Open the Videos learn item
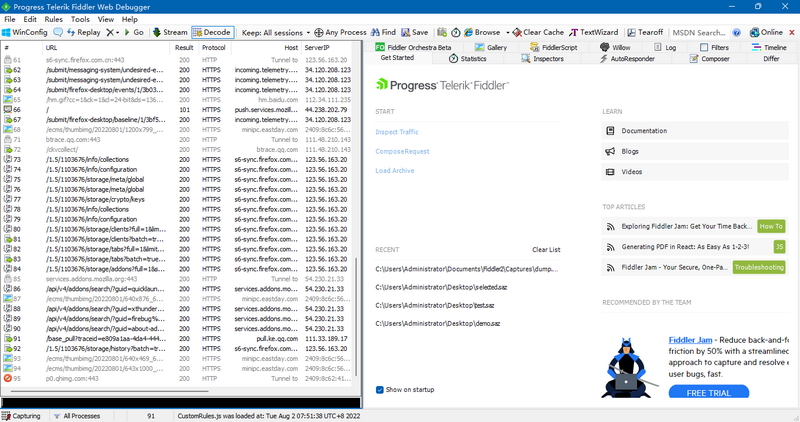This screenshot has height=422, width=800. pos(694,171)
